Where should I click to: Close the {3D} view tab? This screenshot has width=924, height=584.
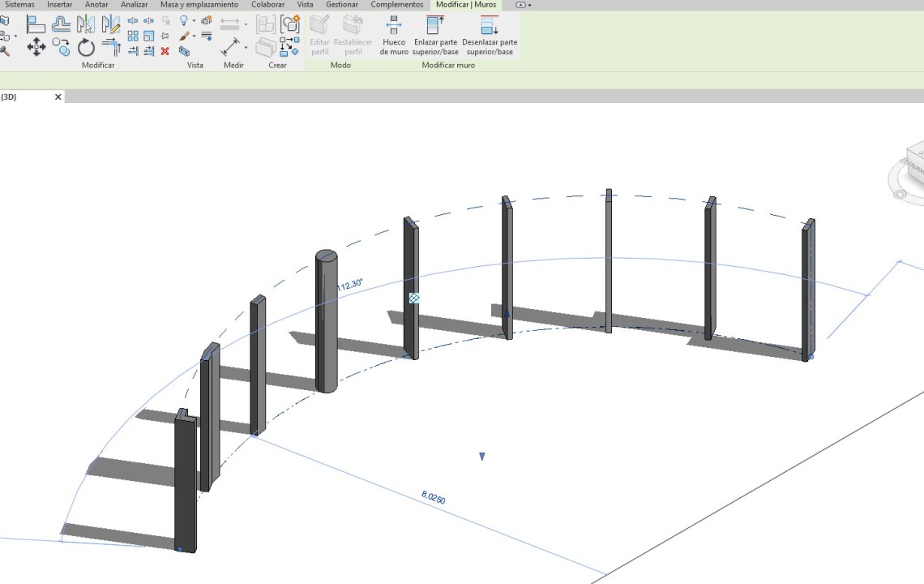tap(58, 97)
